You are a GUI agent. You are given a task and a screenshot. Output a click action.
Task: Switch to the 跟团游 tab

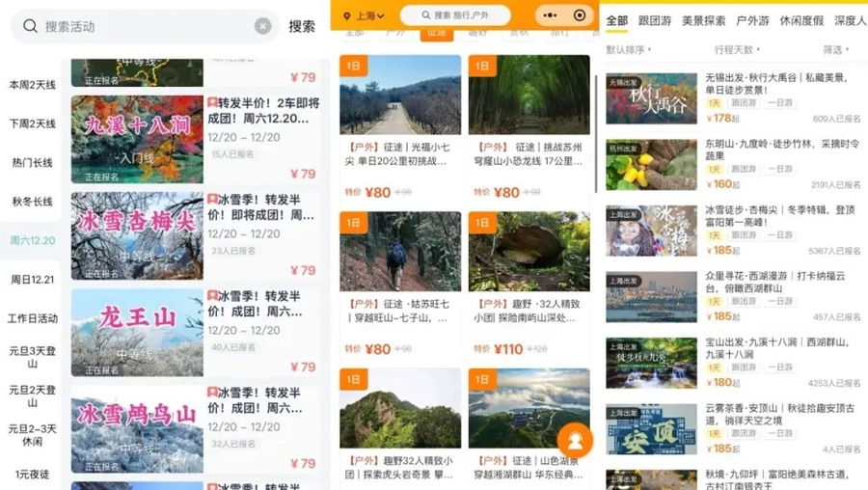tap(655, 20)
